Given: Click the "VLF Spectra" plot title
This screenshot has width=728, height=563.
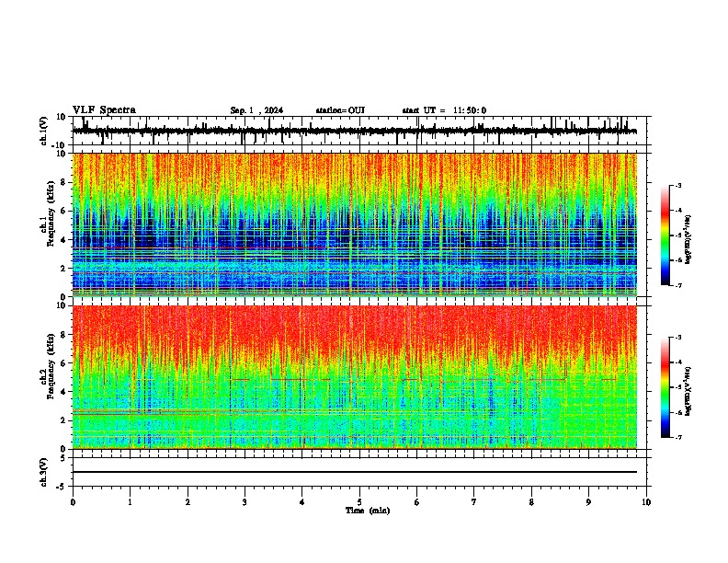Looking at the screenshot, I should 104,110.
